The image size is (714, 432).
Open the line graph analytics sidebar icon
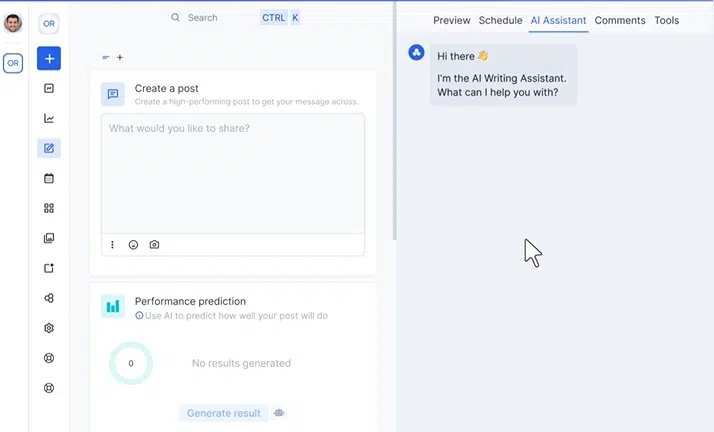pyautogui.click(x=49, y=118)
